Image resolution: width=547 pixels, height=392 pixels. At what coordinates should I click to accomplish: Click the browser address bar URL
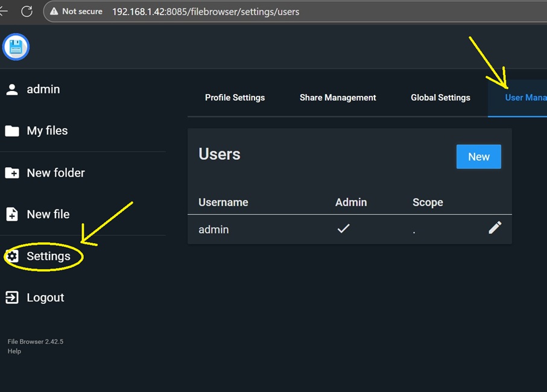click(x=205, y=11)
